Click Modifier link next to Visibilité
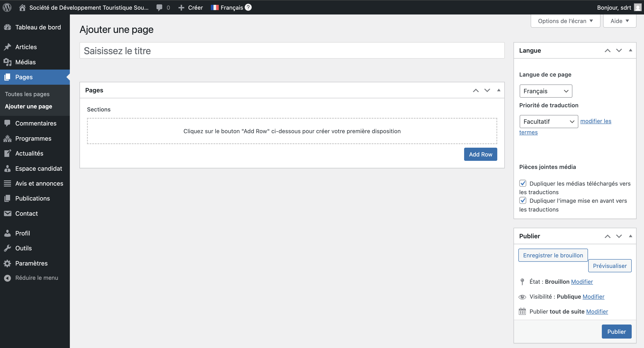 pyautogui.click(x=593, y=296)
